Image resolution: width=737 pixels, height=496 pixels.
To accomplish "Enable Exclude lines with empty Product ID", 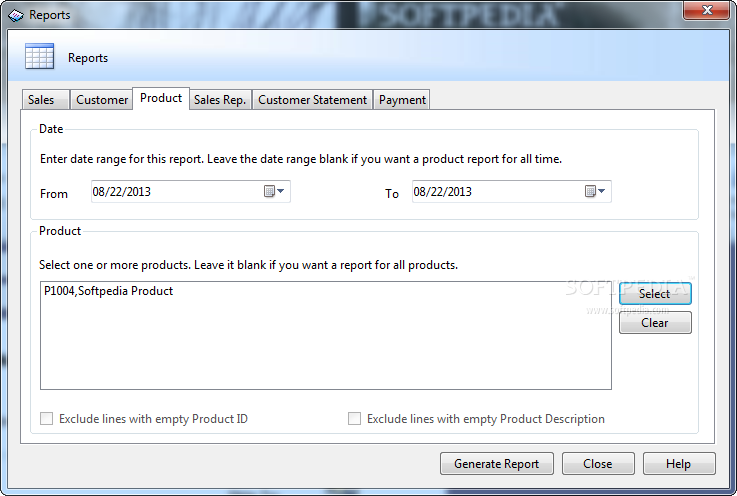I will pos(47,418).
